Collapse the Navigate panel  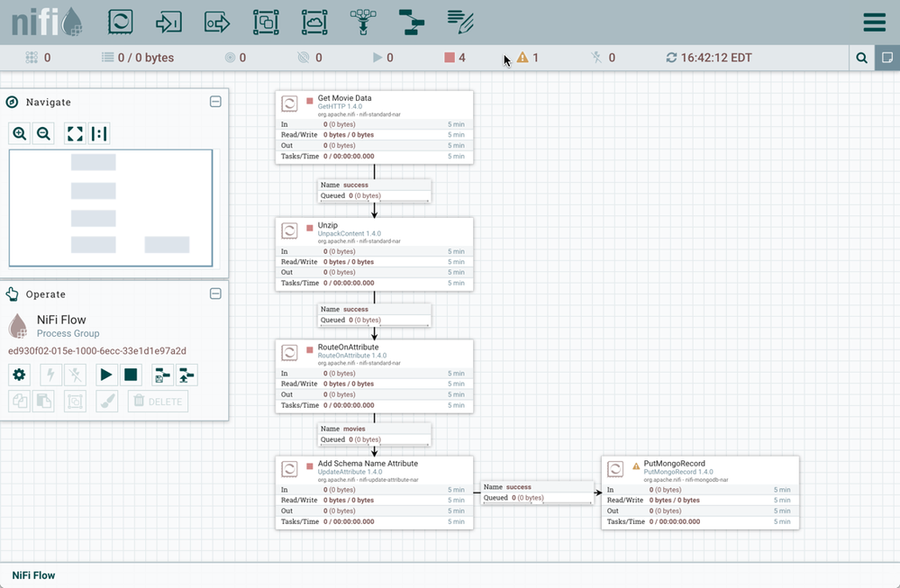215,102
